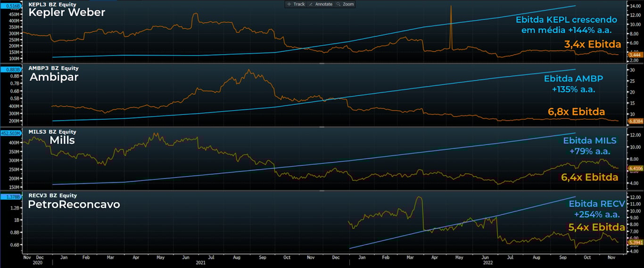Viewport: 644px width, 268px height.
Task: Click the 2021 year label on time axis
Action: click(x=202, y=264)
